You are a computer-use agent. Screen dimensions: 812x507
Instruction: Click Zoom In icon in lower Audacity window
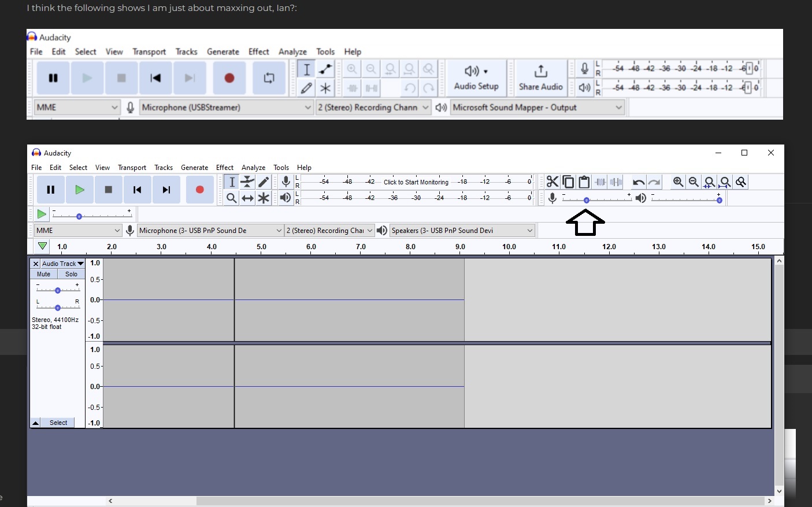pyautogui.click(x=678, y=182)
